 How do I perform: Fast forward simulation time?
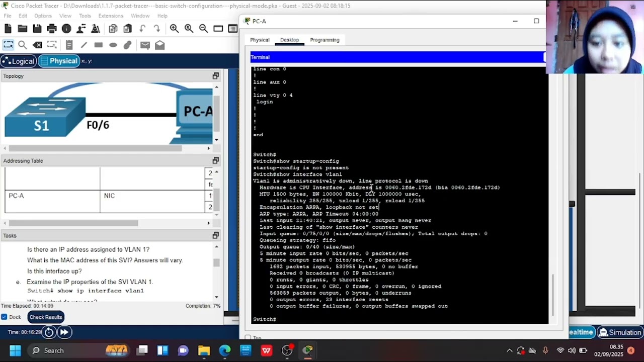point(64,332)
